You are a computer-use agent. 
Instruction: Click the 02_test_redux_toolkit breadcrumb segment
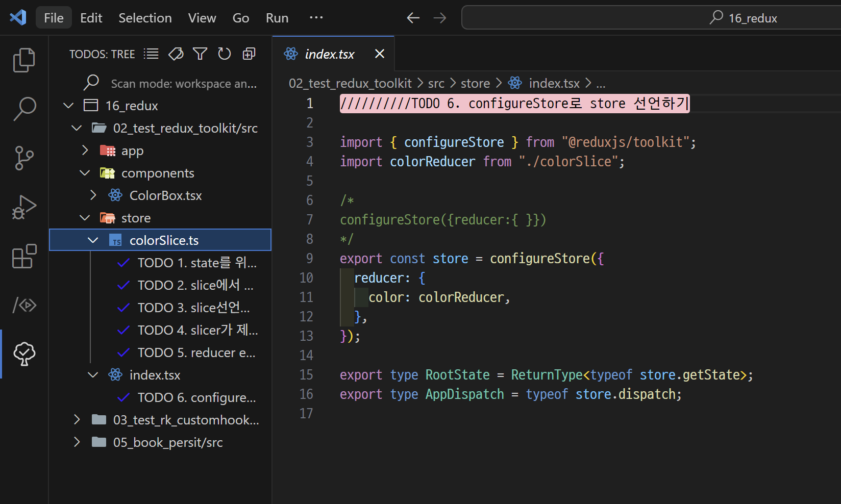(350, 83)
